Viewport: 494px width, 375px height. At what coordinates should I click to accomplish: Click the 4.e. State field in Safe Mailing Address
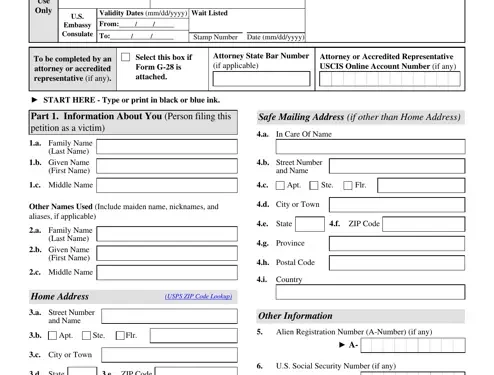310,224
